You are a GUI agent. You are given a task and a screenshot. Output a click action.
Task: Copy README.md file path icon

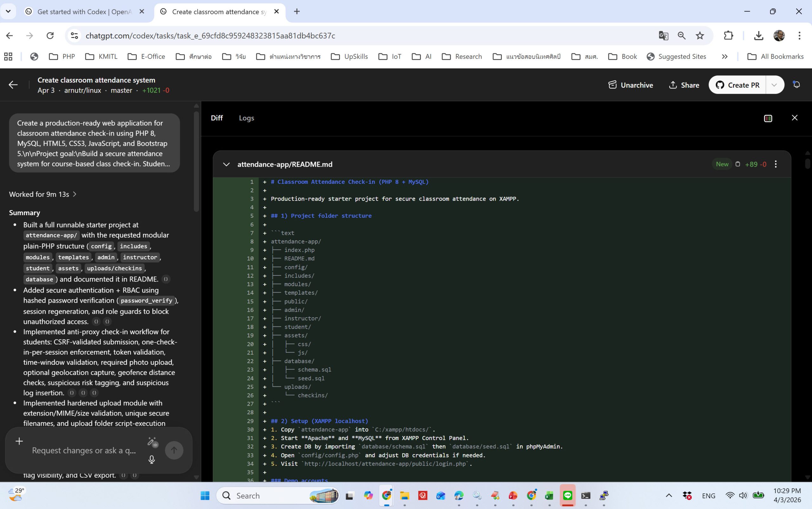tap(737, 164)
